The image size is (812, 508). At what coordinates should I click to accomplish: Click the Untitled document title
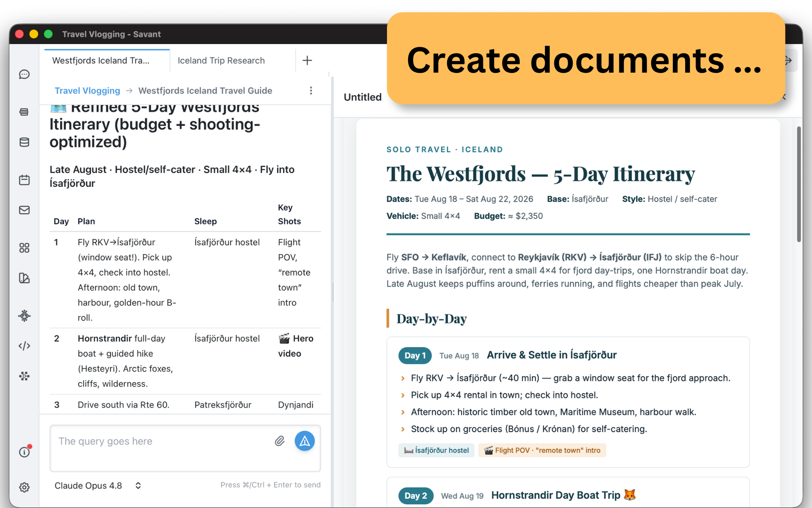click(x=362, y=97)
